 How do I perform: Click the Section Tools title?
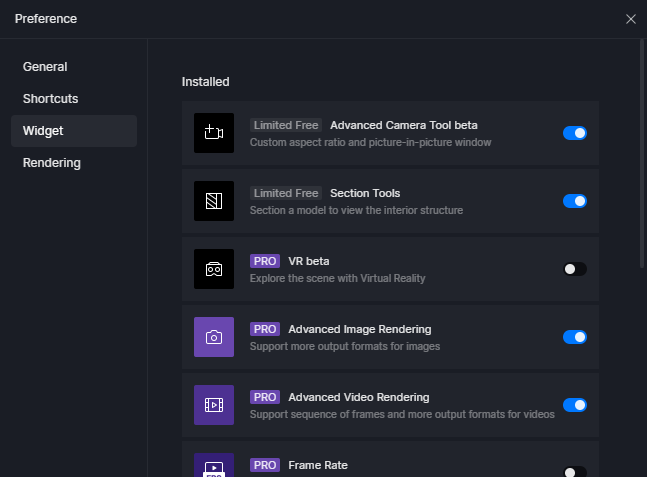click(365, 193)
